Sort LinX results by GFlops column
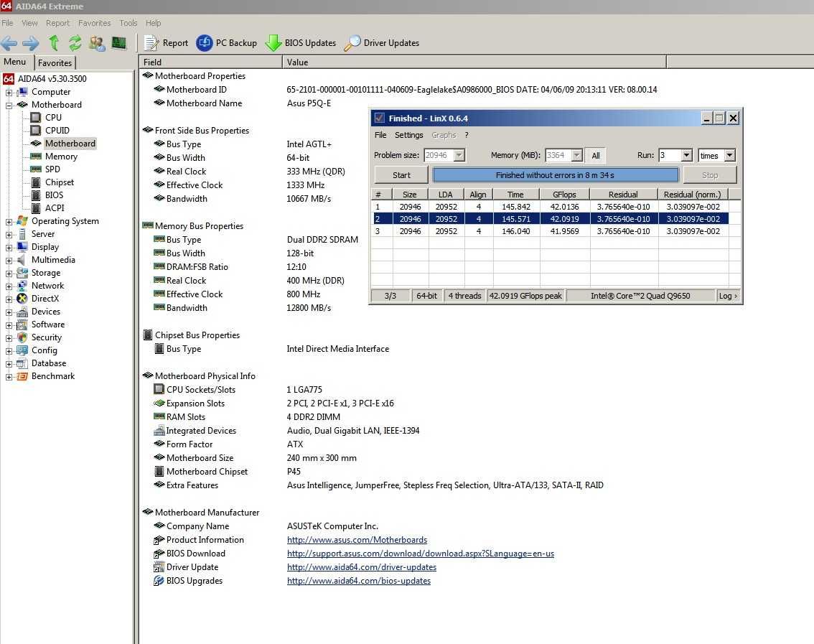 pos(564,195)
